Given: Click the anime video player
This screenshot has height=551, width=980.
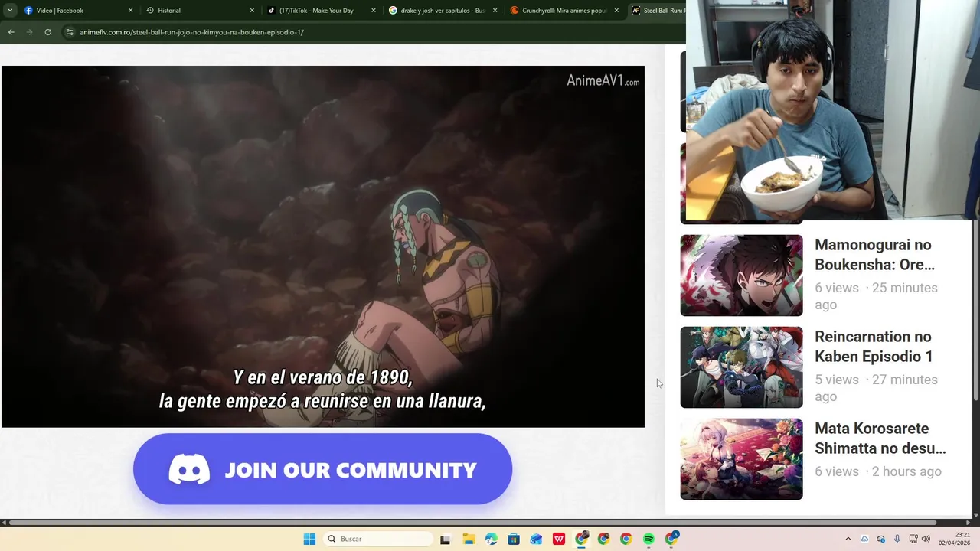Looking at the screenshot, I should click(x=323, y=246).
